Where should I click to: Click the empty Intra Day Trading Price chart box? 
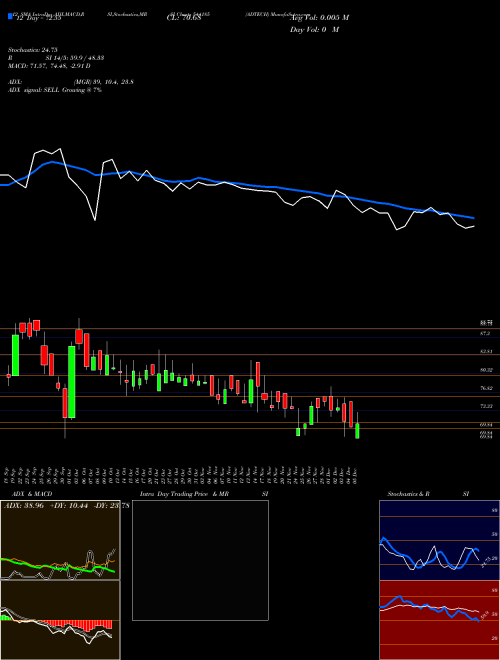[x=200, y=560]
